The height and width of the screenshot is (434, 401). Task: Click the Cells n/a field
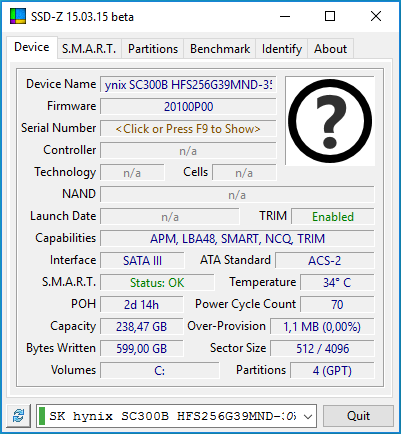click(x=244, y=173)
